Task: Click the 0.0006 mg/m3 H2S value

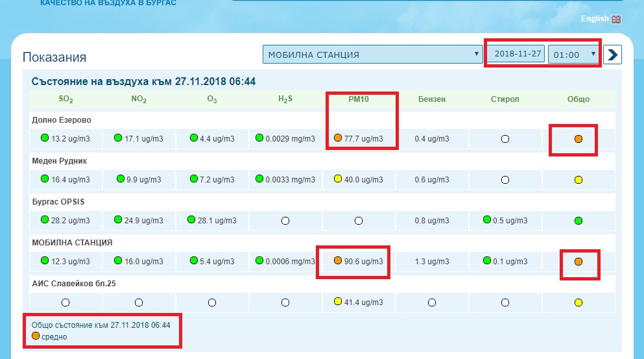Action: (x=291, y=262)
